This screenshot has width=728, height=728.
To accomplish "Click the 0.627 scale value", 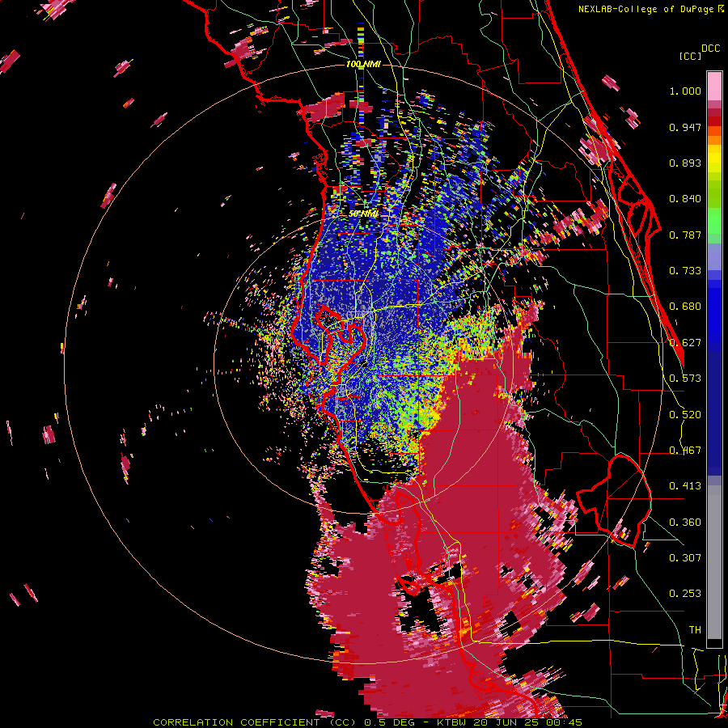I will point(685,343).
